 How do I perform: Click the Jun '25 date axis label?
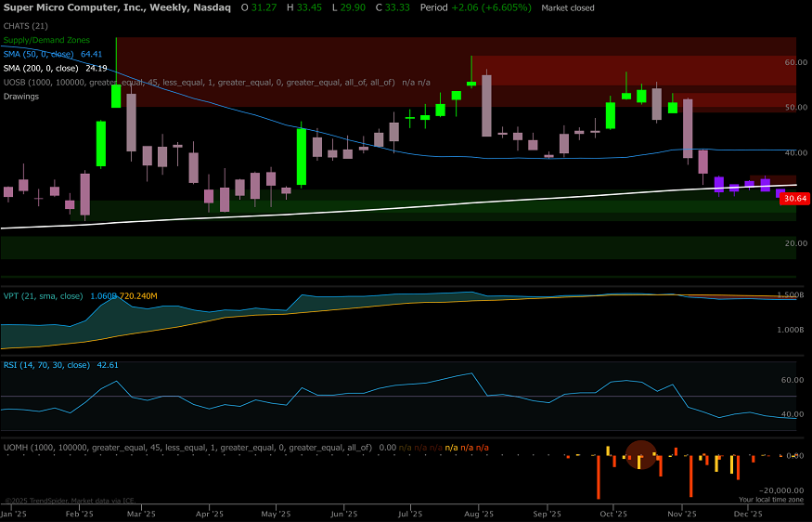point(344,514)
